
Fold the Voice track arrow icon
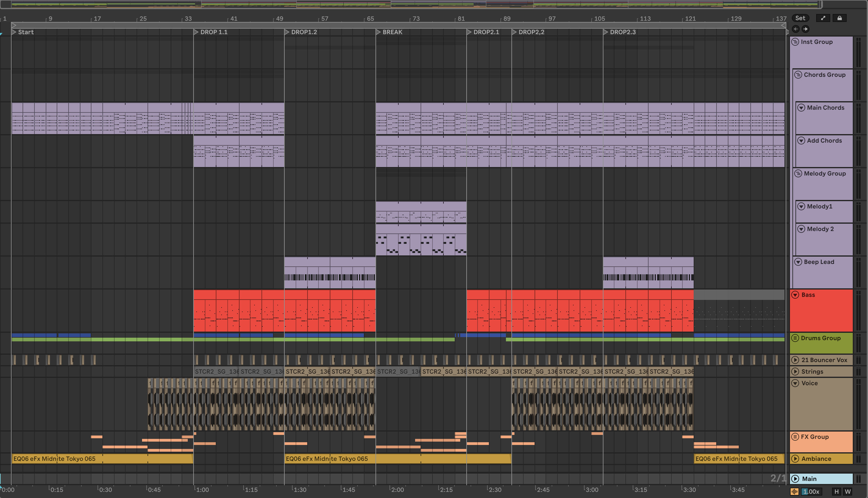click(x=795, y=383)
